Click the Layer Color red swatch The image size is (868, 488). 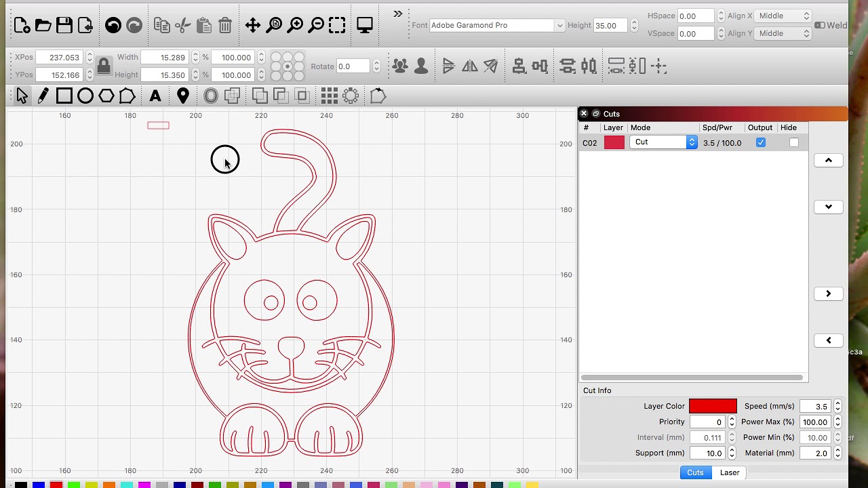click(x=713, y=406)
